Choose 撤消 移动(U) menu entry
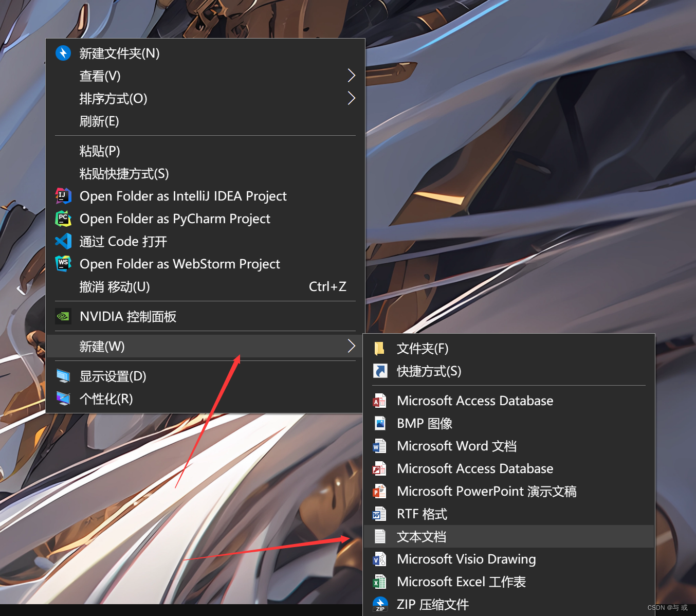 pos(206,286)
